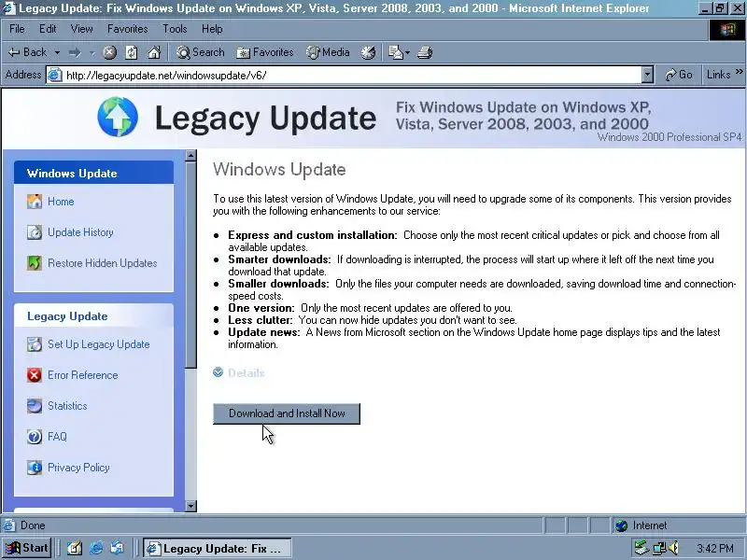Click the first system tray icon
747x560 pixels.
pyautogui.click(x=642, y=548)
